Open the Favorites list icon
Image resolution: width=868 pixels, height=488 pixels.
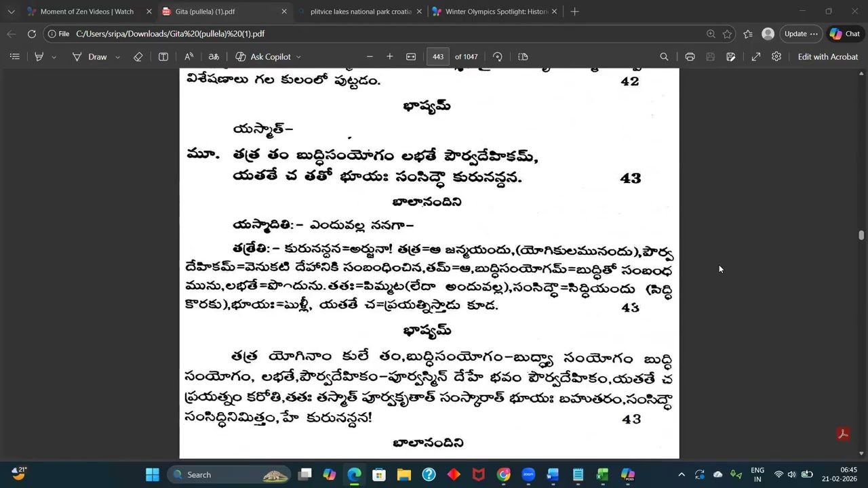[748, 34]
